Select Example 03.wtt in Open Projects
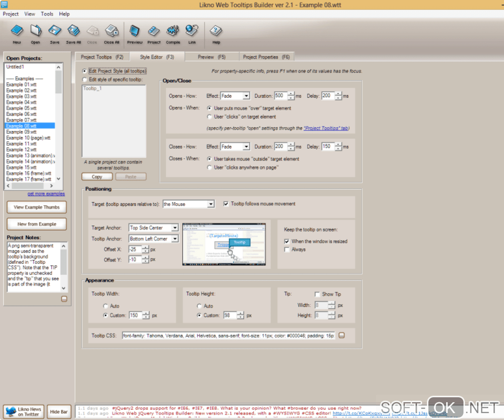 tap(21, 96)
